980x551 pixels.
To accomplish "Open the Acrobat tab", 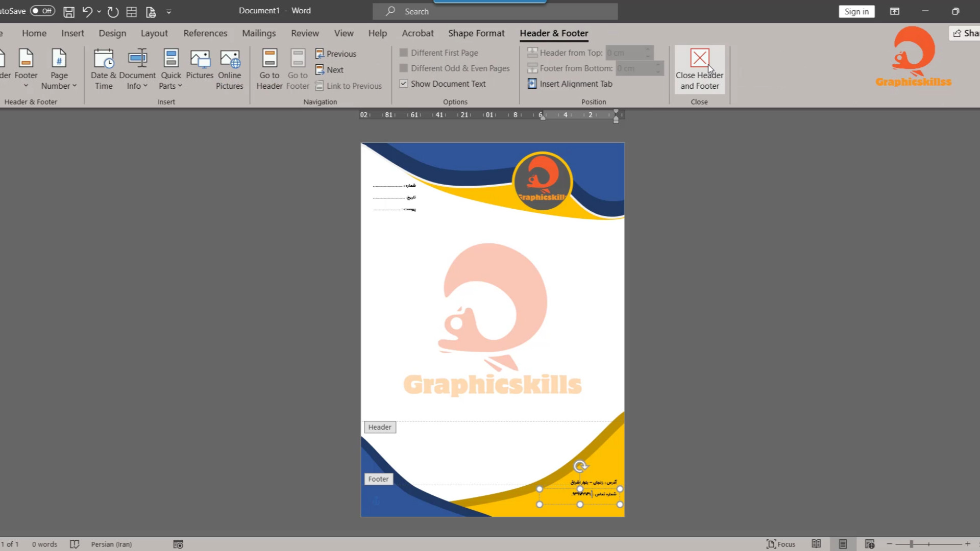I will pyautogui.click(x=418, y=33).
